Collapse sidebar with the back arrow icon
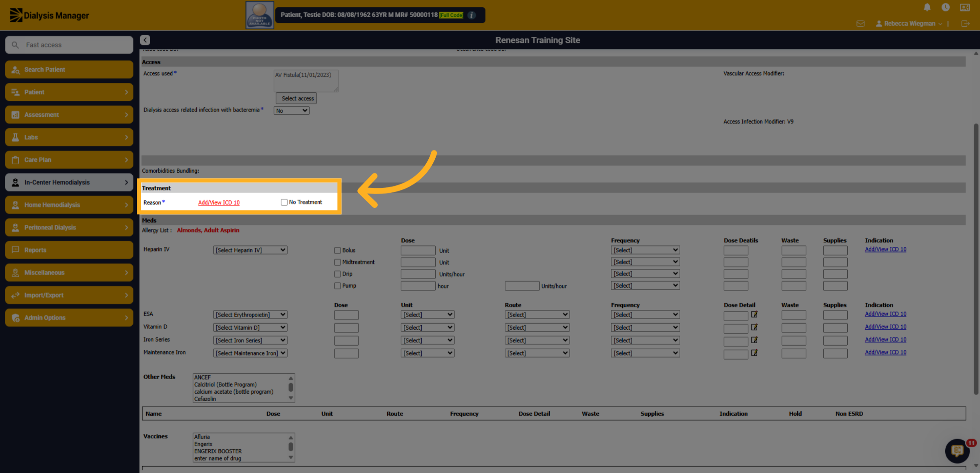This screenshot has height=473, width=980. pos(145,40)
